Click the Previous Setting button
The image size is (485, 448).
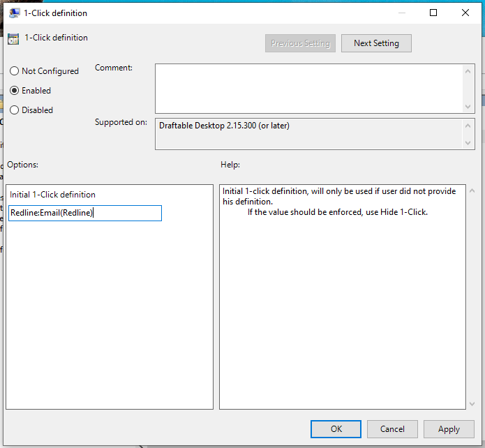300,43
